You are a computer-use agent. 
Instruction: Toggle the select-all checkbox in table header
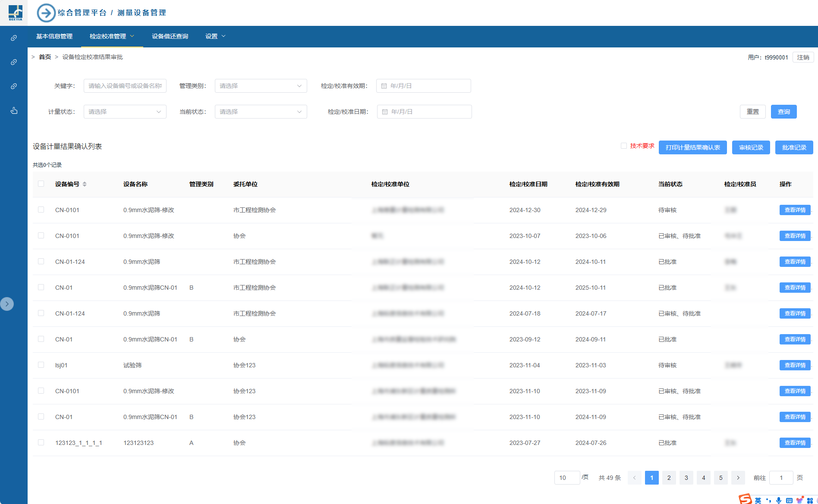pos(41,184)
